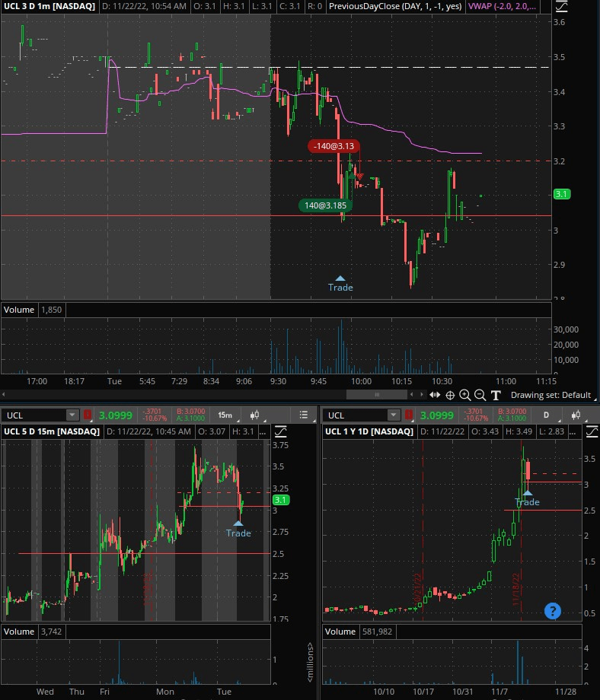Open the D timeframe selector on the daily panel
The image size is (600, 700).
point(548,415)
